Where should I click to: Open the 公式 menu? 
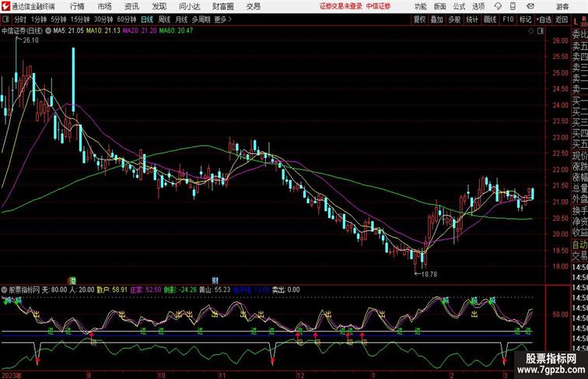pos(459,6)
